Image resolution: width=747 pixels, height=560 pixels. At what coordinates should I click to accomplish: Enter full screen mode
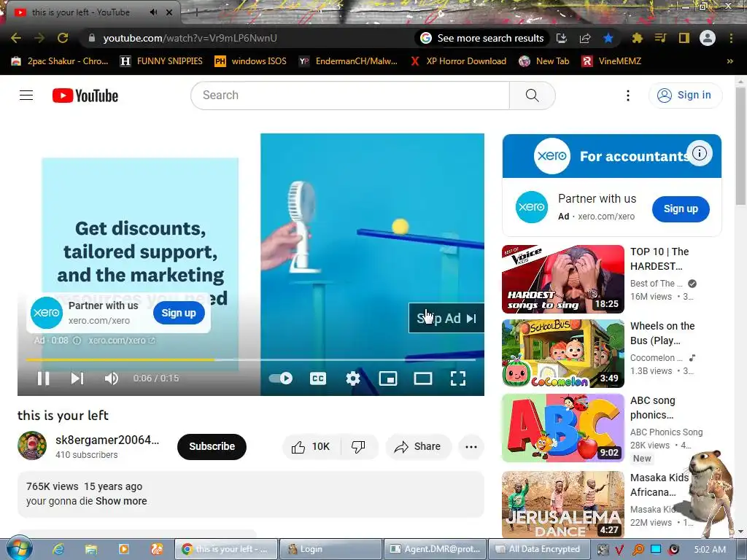458,378
